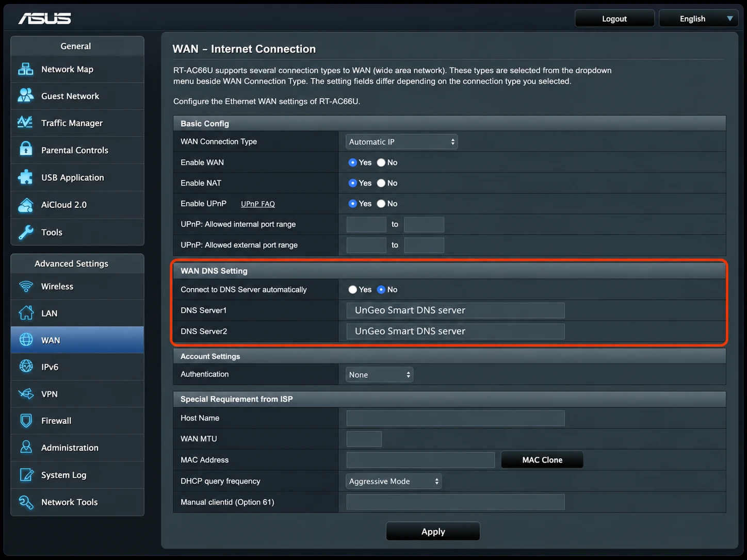Click the Network Tools icon
747x560 pixels.
coord(26,502)
